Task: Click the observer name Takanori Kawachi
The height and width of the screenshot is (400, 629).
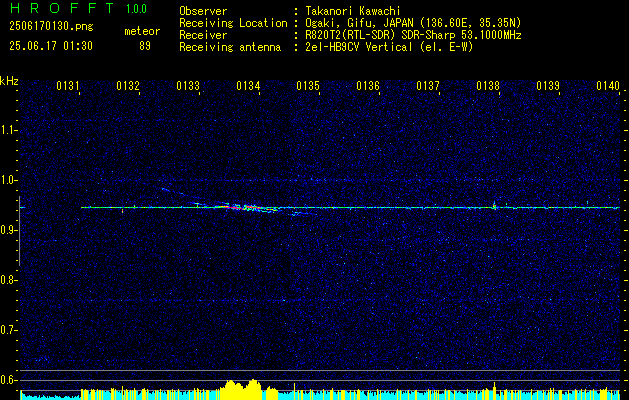Action: (353, 11)
